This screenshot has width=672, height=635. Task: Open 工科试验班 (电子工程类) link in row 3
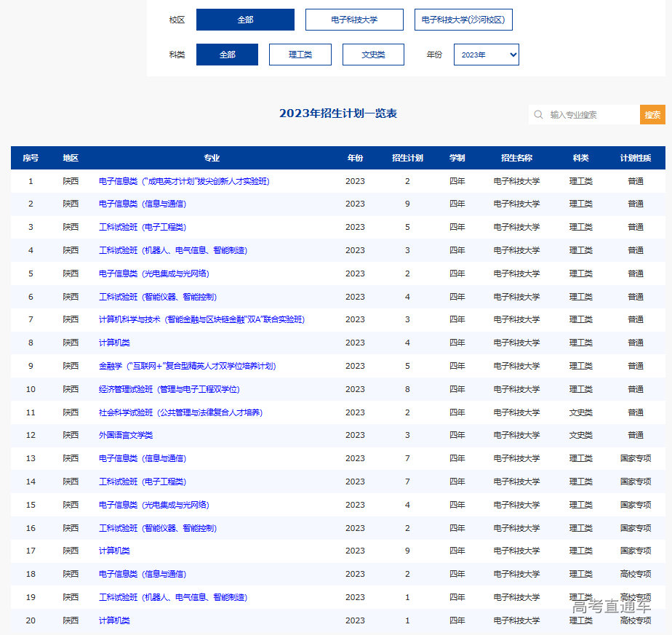(142, 227)
